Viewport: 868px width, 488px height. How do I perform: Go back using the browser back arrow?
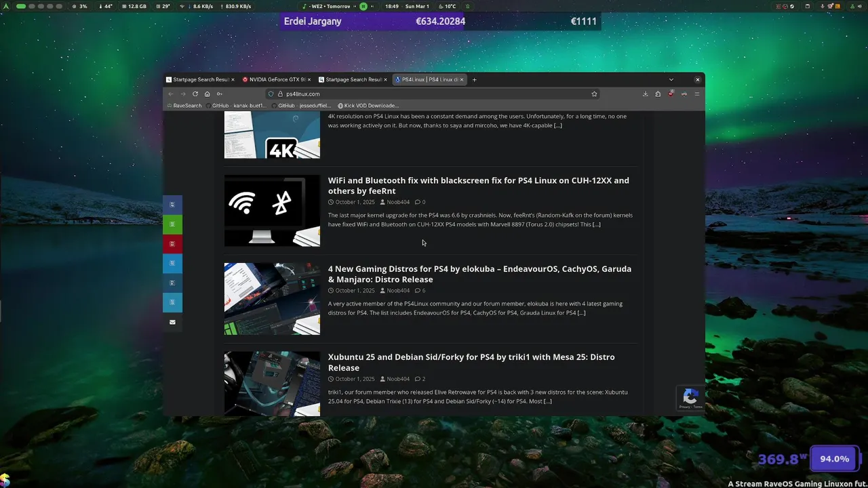[x=171, y=94]
